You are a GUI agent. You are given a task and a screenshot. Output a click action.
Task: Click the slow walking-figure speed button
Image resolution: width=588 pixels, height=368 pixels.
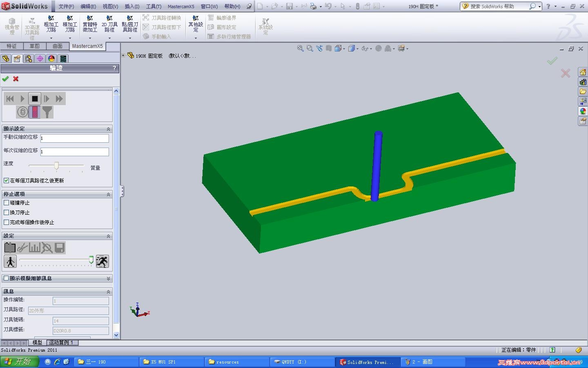(10, 261)
